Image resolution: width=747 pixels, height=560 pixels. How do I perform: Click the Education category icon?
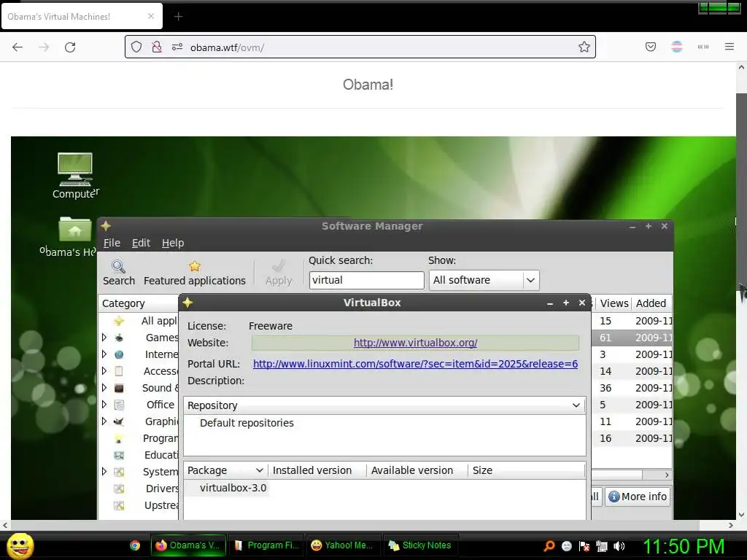[x=119, y=455]
